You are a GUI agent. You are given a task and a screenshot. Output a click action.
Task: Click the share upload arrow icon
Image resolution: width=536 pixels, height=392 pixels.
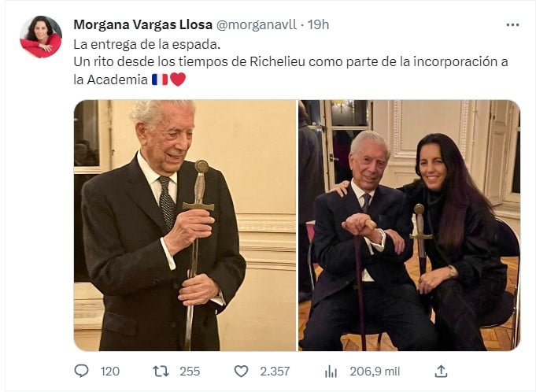442,371
